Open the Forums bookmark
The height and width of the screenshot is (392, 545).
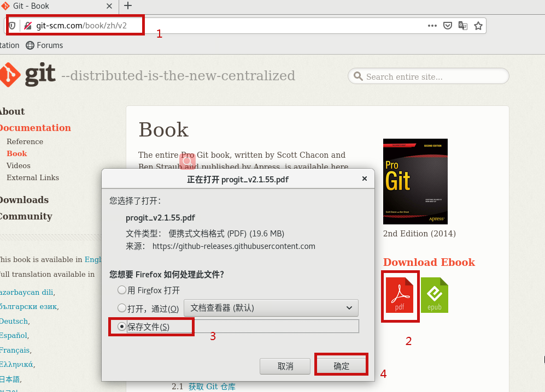tap(44, 45)
